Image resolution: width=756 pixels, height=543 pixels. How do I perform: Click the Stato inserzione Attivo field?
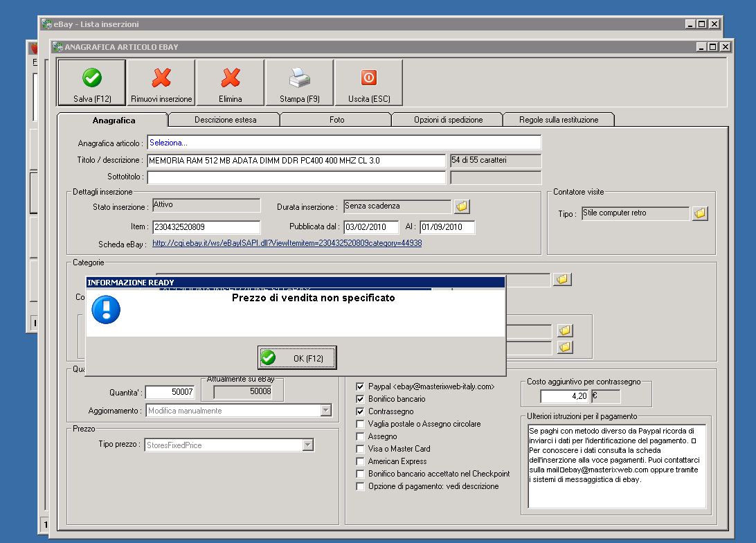206,206
